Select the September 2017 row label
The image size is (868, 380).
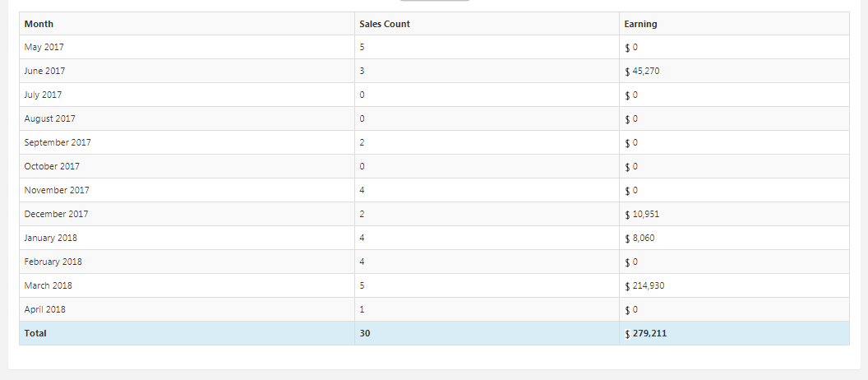point(58,142)
